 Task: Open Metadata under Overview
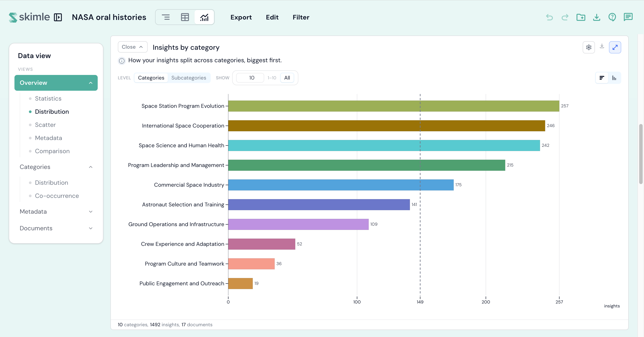[x=48, y=138]
